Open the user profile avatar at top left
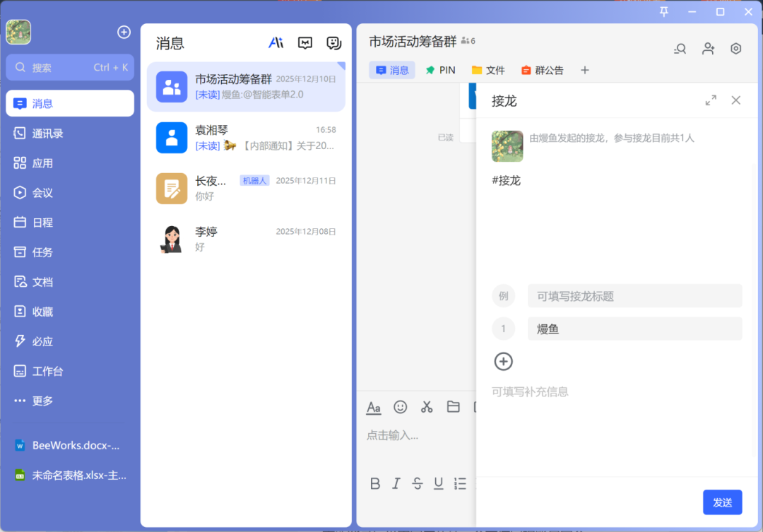 (x=18, y=32)
